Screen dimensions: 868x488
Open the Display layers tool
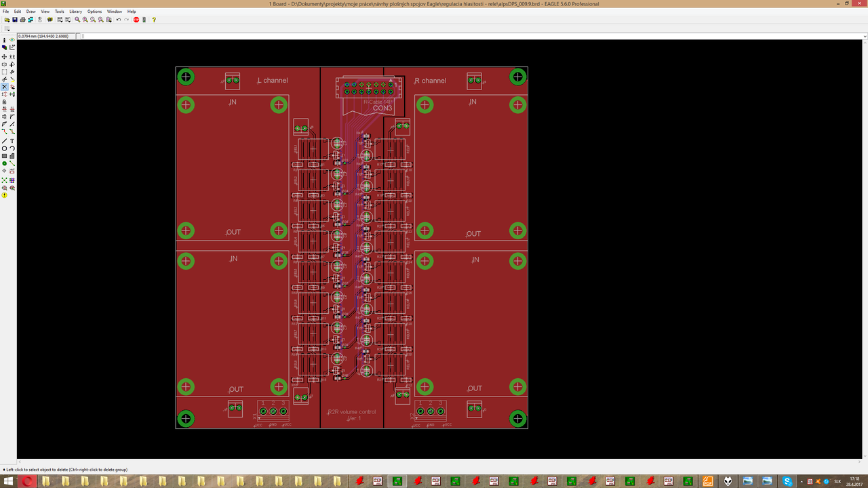coord(5,47)
